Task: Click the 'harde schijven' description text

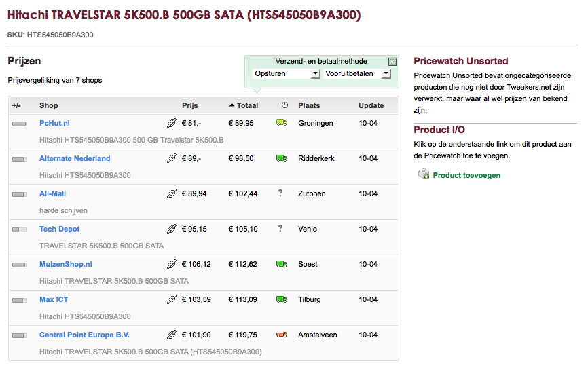Action: (63, 210)
